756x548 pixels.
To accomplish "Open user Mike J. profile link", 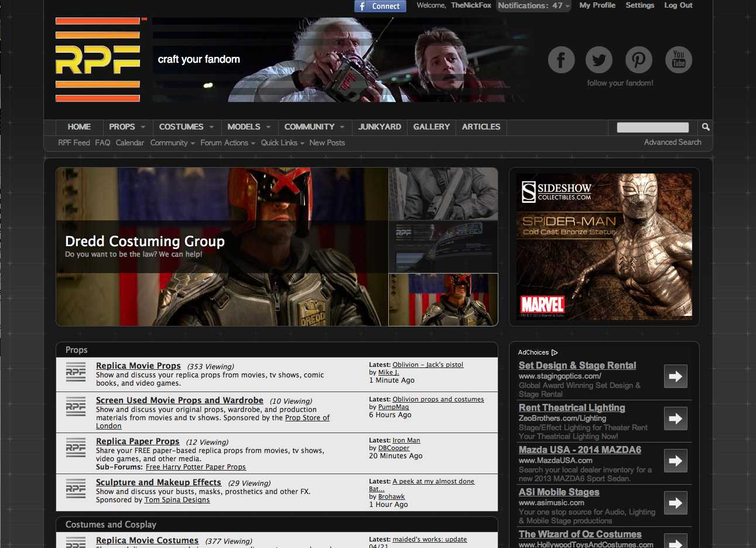I will tap(389, 372).
